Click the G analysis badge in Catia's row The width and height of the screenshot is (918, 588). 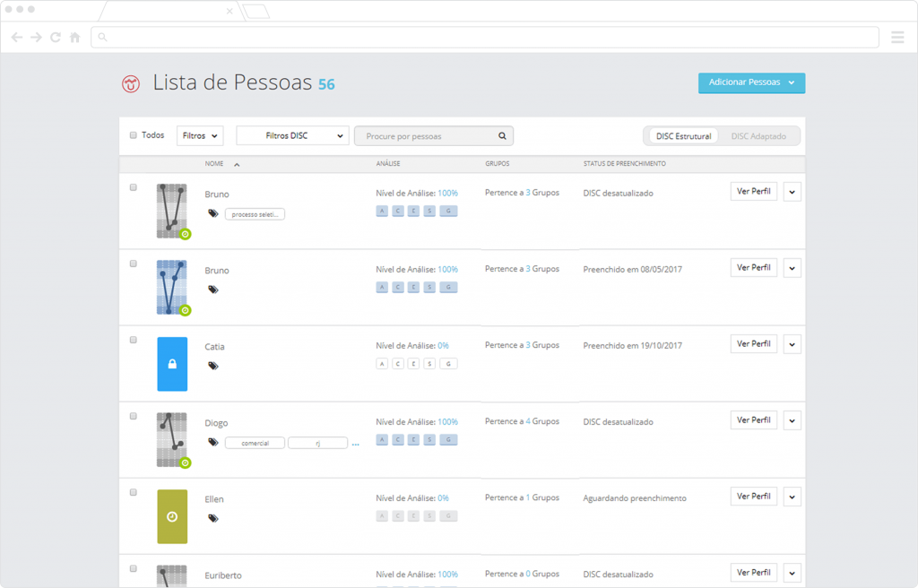[448, 364]
